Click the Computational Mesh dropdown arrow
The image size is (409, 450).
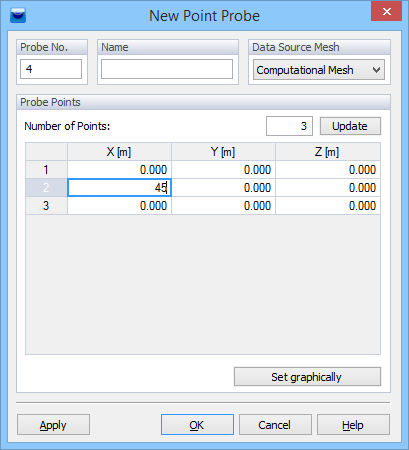click(x=376, y=70)
